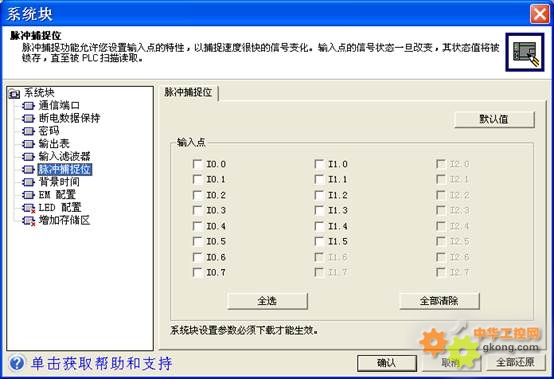Viewport: 554px width, 379px height.
Task: Click the 断电数据保持 node icon
Action: point(28,118)
